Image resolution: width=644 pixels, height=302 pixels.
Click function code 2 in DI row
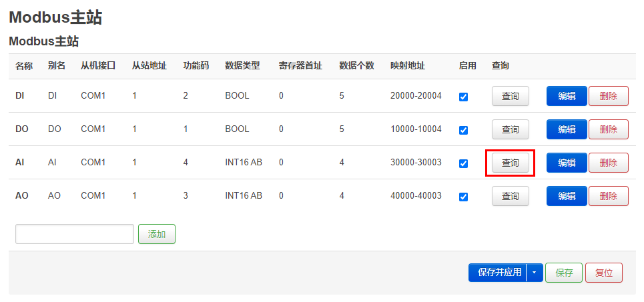click(x=186, y=96)
